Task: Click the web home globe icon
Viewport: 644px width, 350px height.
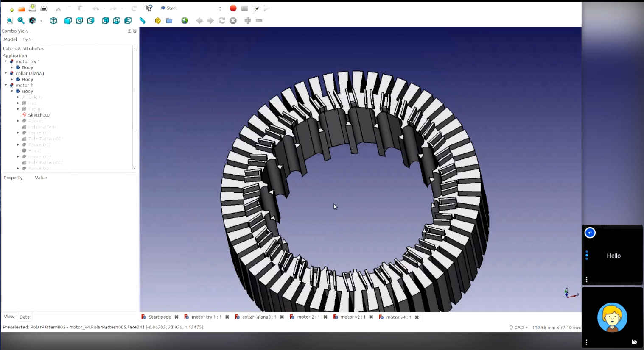Action: click(x=185, y=20)
